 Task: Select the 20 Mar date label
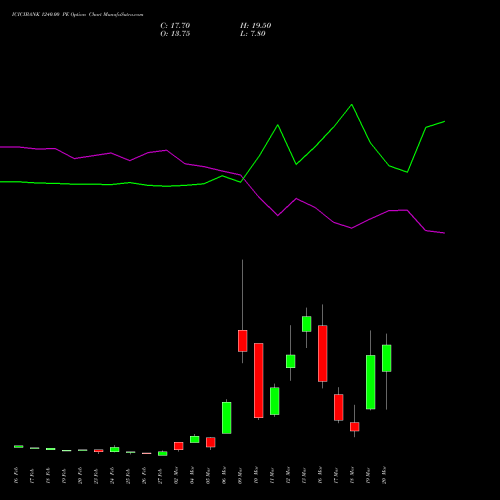pyautogui.click(x=384, y=475)
